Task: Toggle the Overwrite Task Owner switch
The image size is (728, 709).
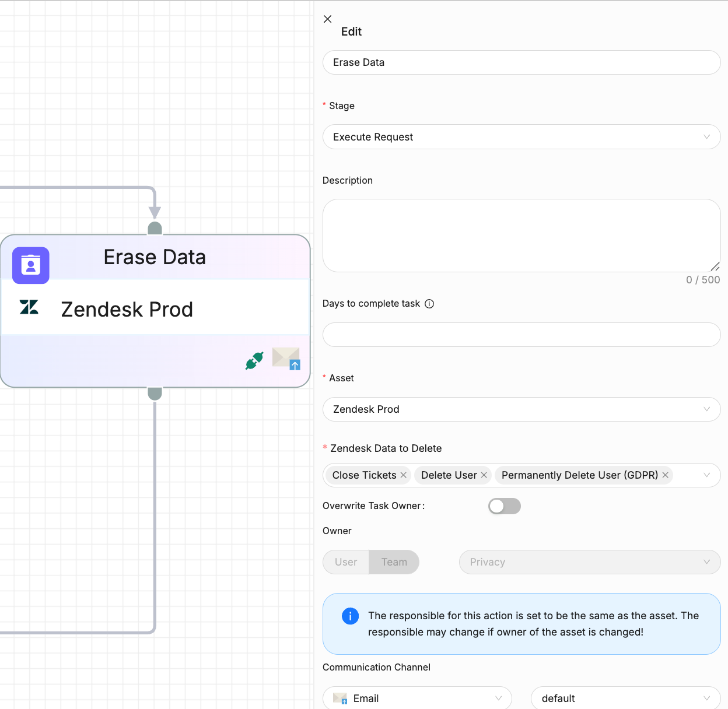Action: (x=505, y=506)
